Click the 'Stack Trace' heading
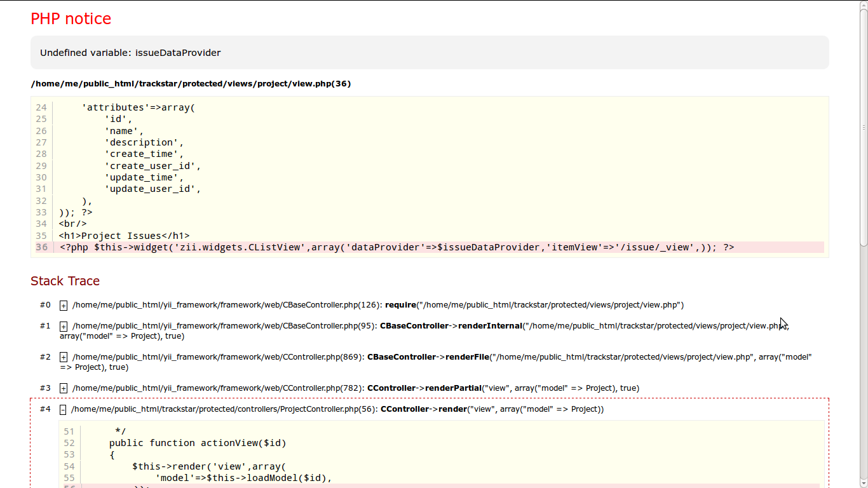 [65, 281]
